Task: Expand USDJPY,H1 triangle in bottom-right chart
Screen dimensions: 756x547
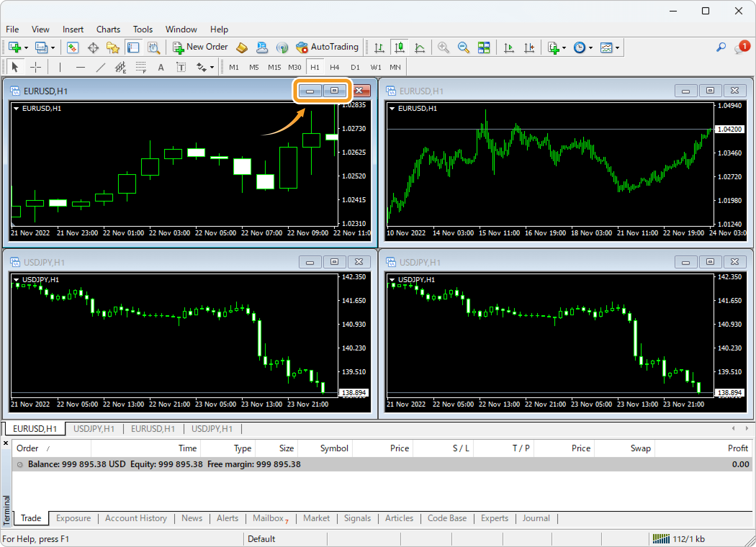Action: (392, 280)
